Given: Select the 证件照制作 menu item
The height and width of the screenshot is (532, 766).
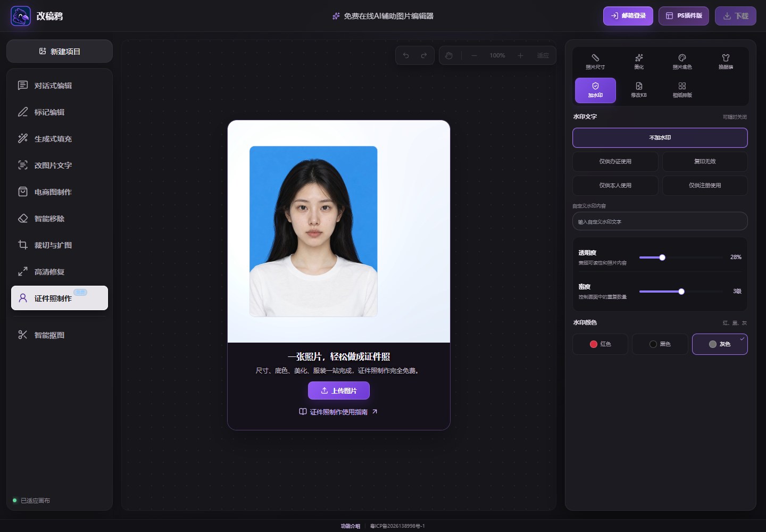Looking at the screenshot, I should coord(60,298).
